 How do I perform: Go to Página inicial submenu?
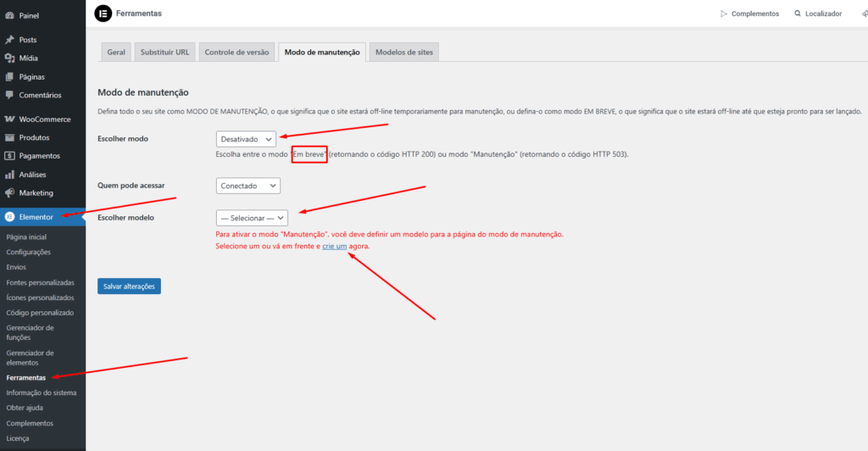[x=26, y=237]
